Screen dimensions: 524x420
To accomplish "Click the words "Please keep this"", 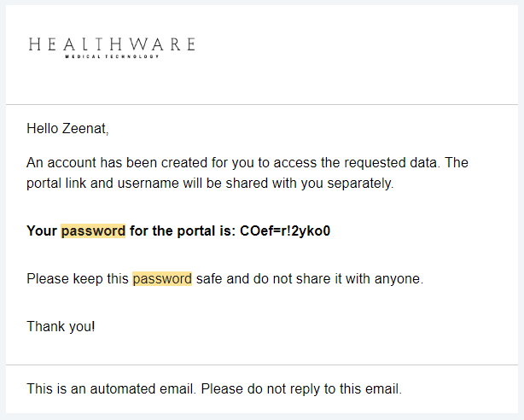I will point(78,278).
